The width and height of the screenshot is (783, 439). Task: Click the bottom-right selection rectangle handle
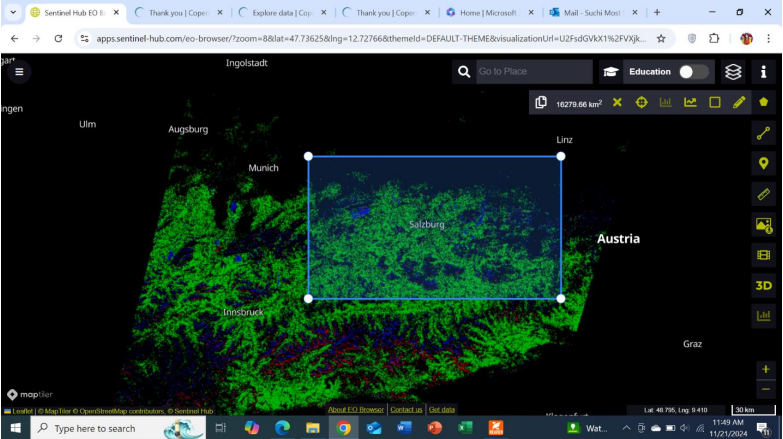[561, 299]
